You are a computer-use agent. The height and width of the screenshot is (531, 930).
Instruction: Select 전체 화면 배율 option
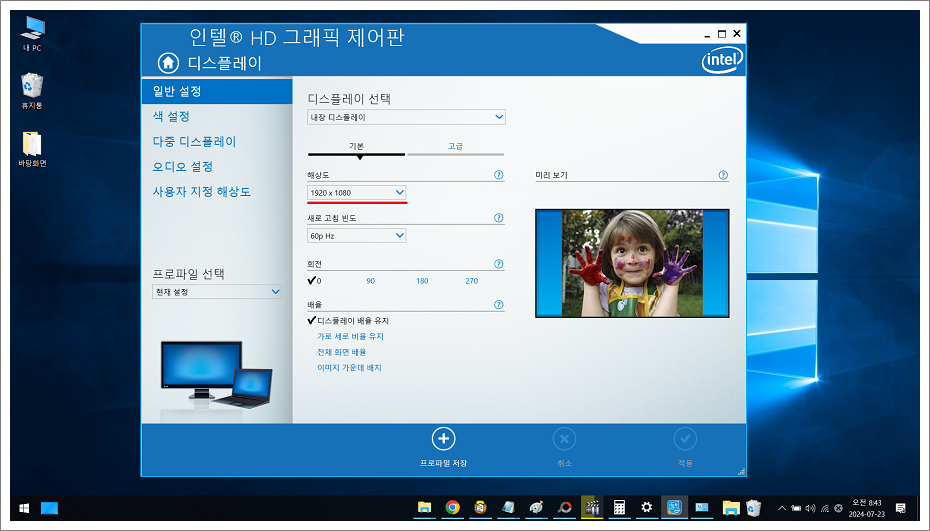tap(341, 352)
